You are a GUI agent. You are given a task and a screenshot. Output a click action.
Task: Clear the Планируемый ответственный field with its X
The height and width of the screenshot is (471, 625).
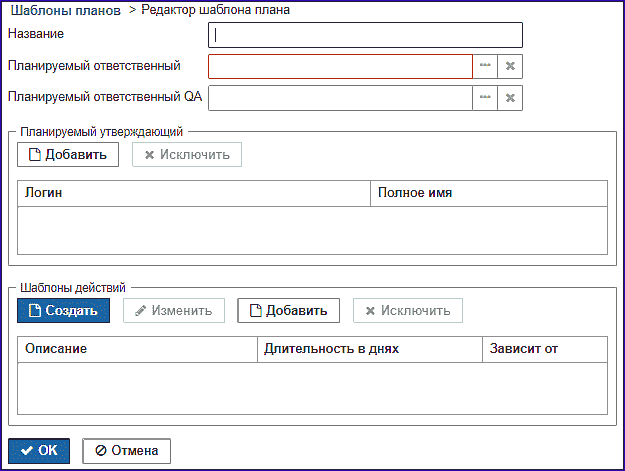tap(510, 66)
